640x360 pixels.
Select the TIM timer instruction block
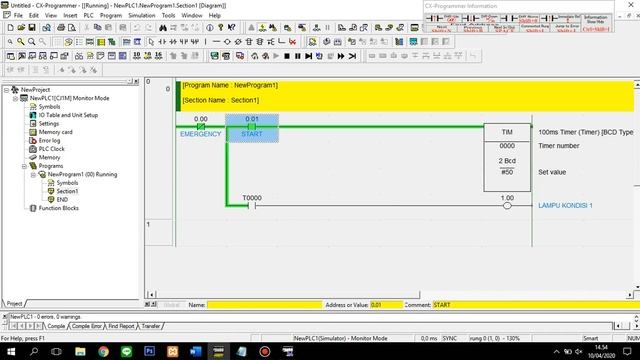pyautogui.click(x=507, y=158)
